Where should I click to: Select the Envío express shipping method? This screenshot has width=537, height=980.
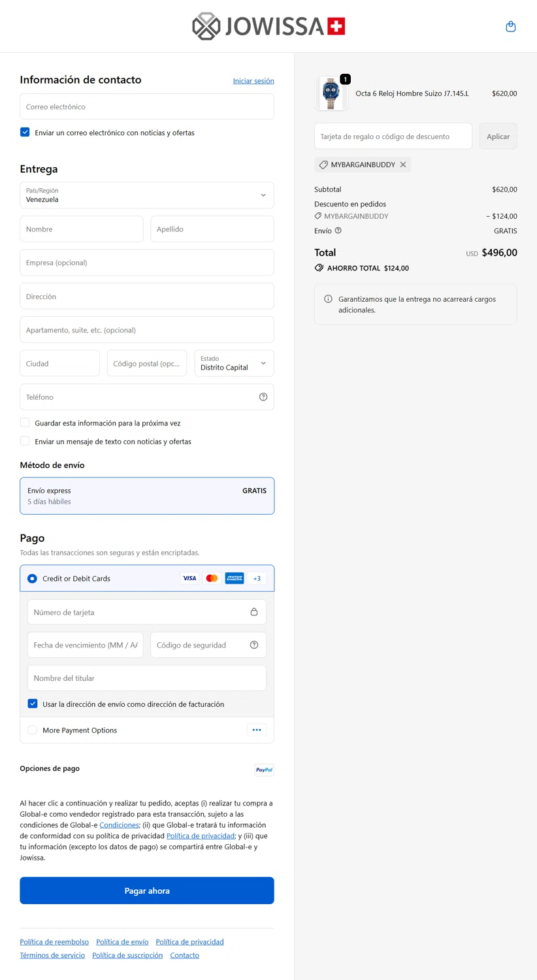click(x=147, y=496)
